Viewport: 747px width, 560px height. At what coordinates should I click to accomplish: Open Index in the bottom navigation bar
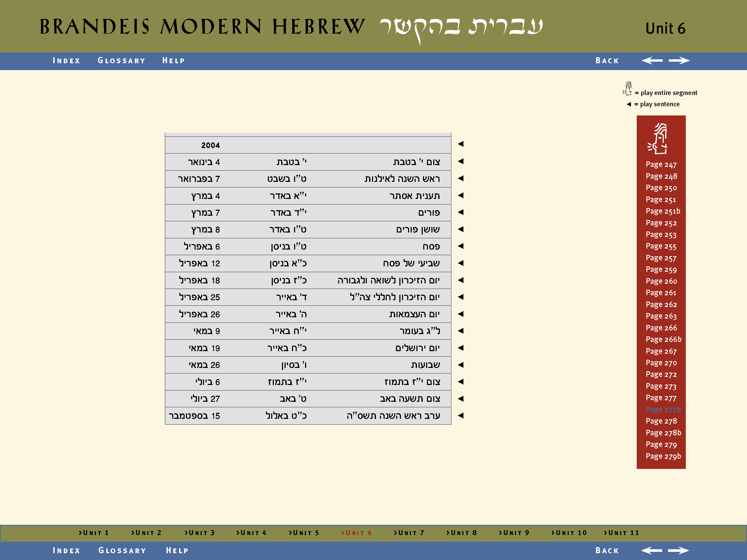pyautogui.click(x=66, y=551)
